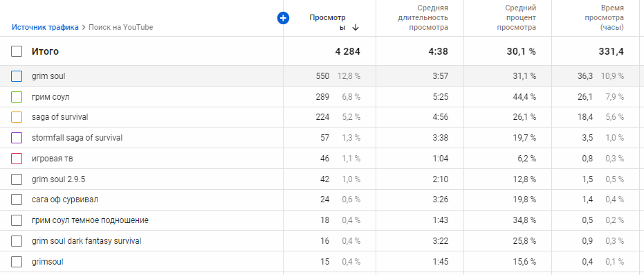Viewport: 644px width, 275px height.
Task: Sort by Средняя длительность просмотра column
Action: 423,18
